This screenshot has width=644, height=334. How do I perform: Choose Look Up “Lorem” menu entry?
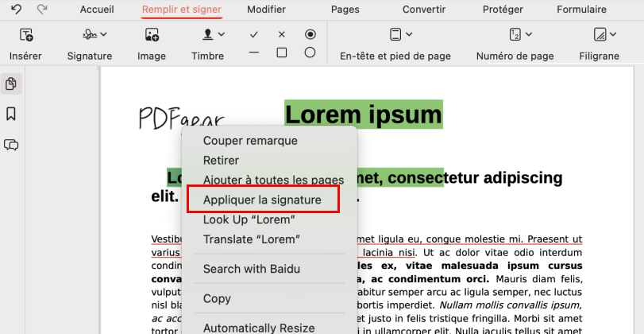pyautogui.click(x=269, y=219)
